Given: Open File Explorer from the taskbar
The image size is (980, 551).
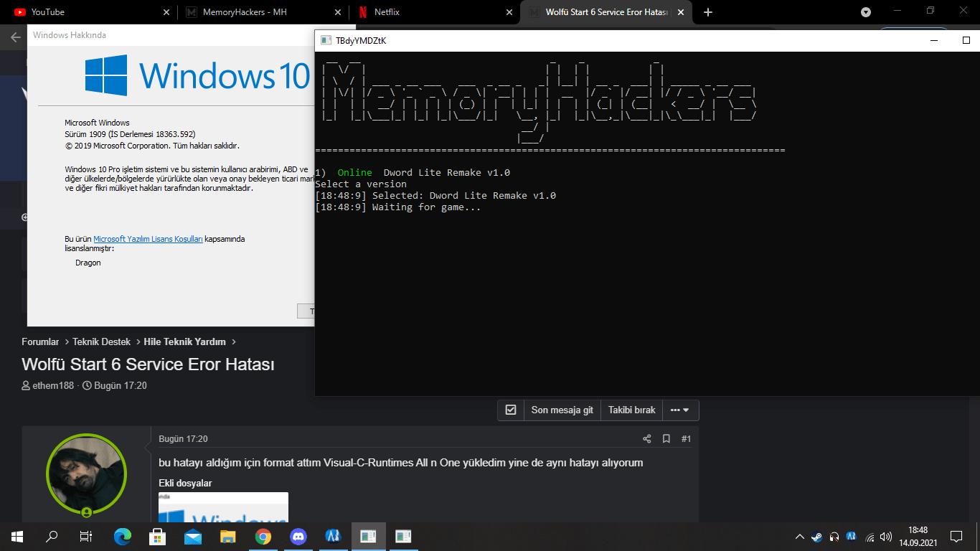Looking at the screenshot, I should click(228, 536).
